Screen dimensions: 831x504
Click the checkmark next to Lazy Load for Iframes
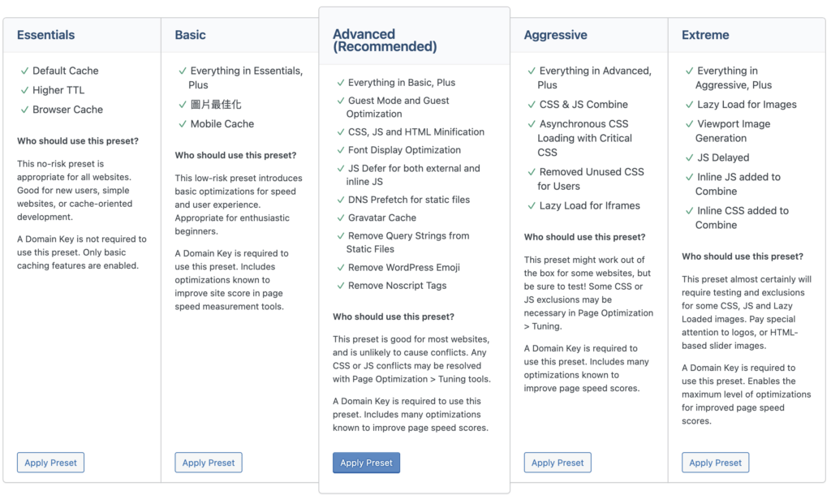532,206
